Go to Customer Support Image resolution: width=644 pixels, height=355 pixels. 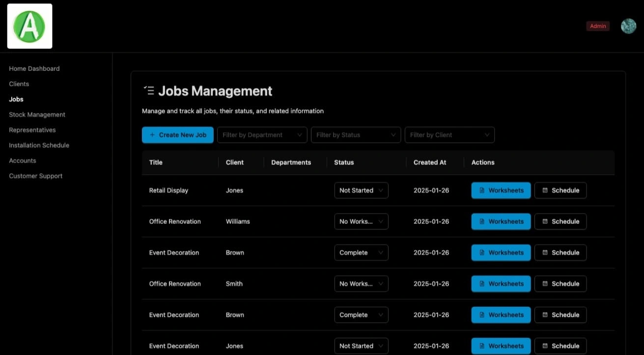[36, 176]
